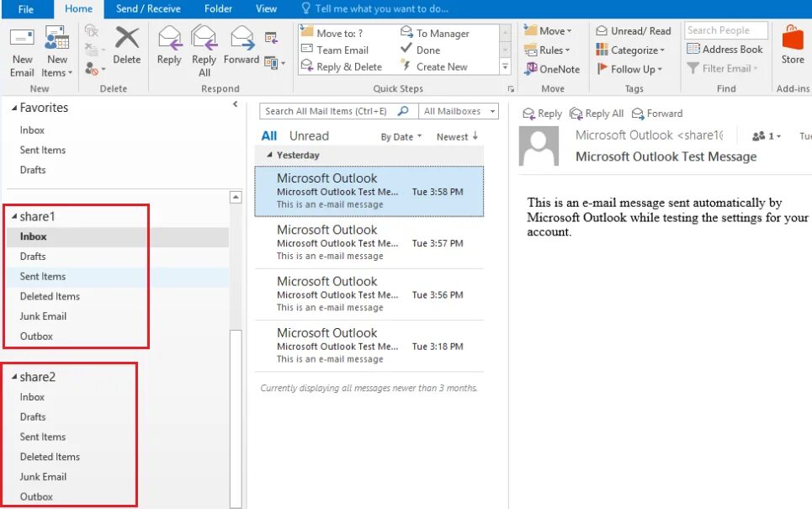
Task: Run the To Manager quick step
Action: tap(435, 33)
